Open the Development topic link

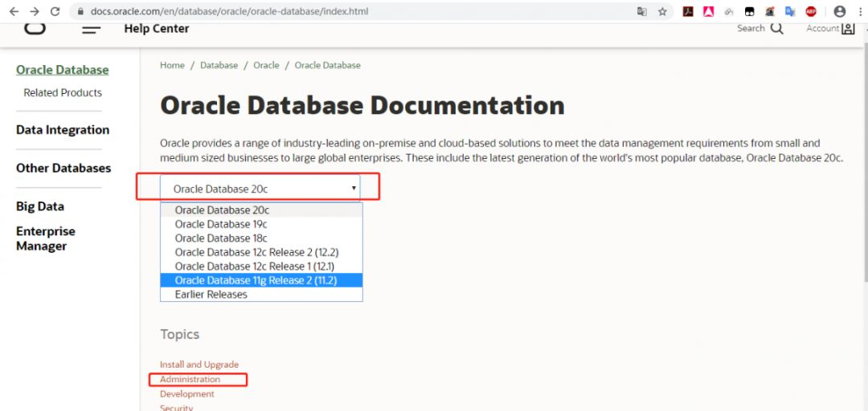(x=187, y=394)
